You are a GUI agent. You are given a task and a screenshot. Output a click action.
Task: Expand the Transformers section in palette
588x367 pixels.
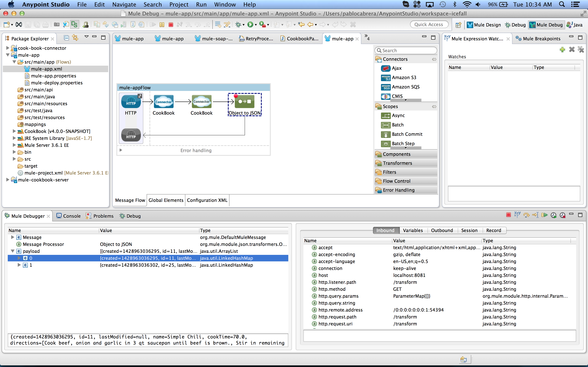[405, 163]
